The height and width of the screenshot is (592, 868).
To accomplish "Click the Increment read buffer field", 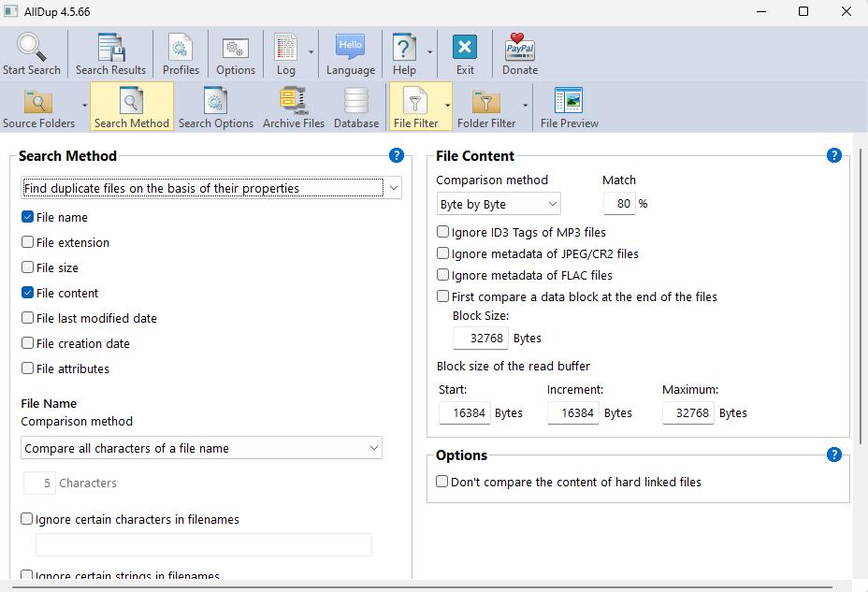I will click(x=573, y=412).
